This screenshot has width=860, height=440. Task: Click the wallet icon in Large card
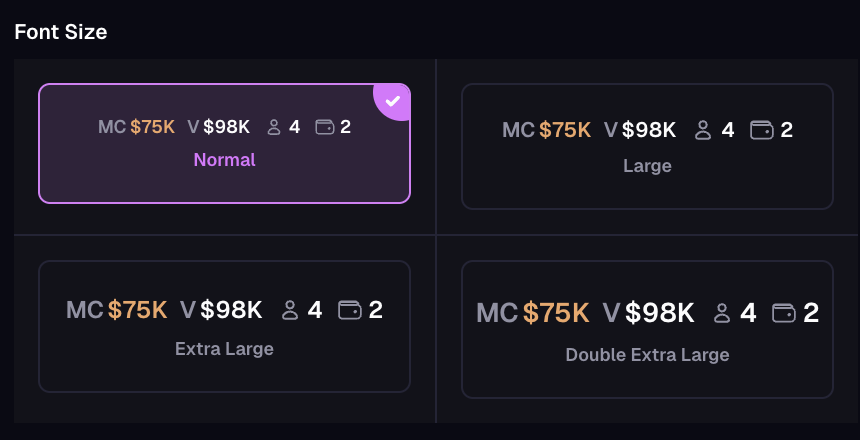point(762,130)
